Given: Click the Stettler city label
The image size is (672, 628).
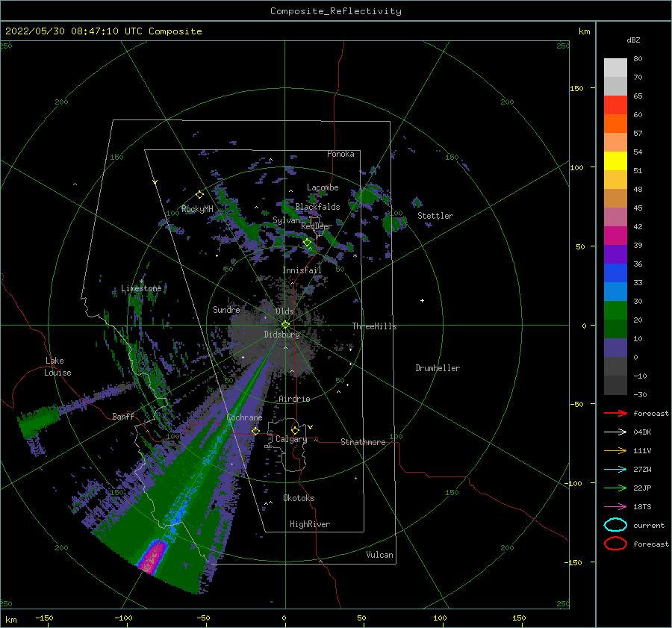Looking at the screenshot, I should 435,216.
